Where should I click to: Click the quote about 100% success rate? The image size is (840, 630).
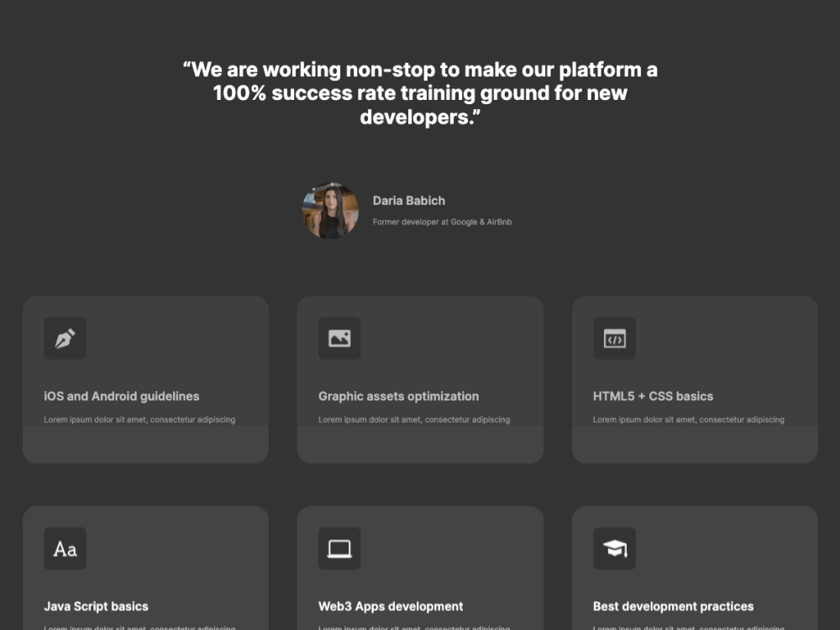coord(420,93)
